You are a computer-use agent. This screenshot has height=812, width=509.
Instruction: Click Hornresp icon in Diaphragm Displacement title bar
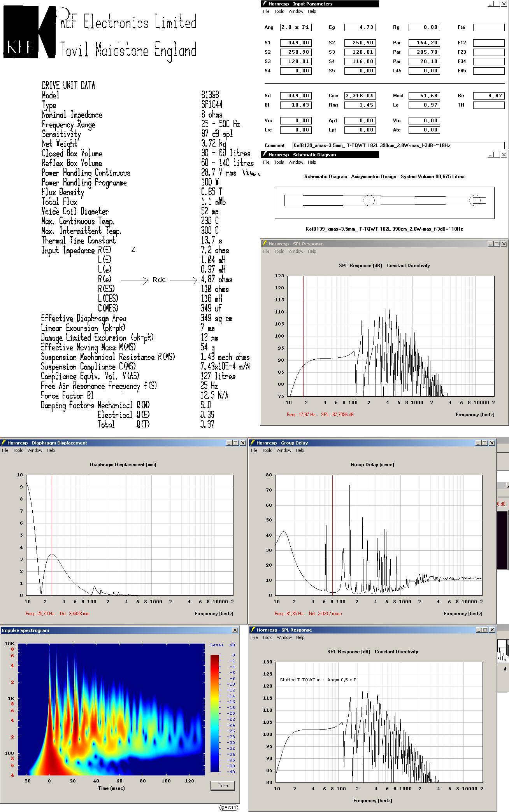(4, 443)
